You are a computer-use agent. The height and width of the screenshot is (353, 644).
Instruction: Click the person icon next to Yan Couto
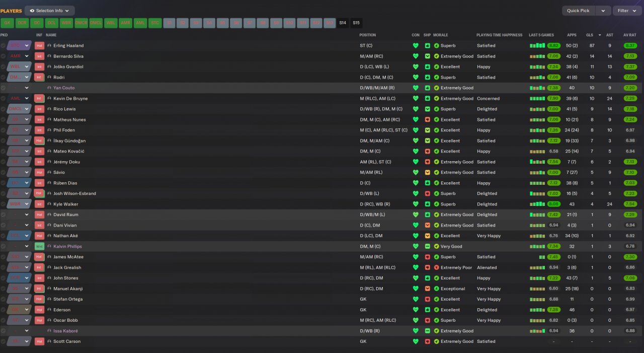pos(49,88)
